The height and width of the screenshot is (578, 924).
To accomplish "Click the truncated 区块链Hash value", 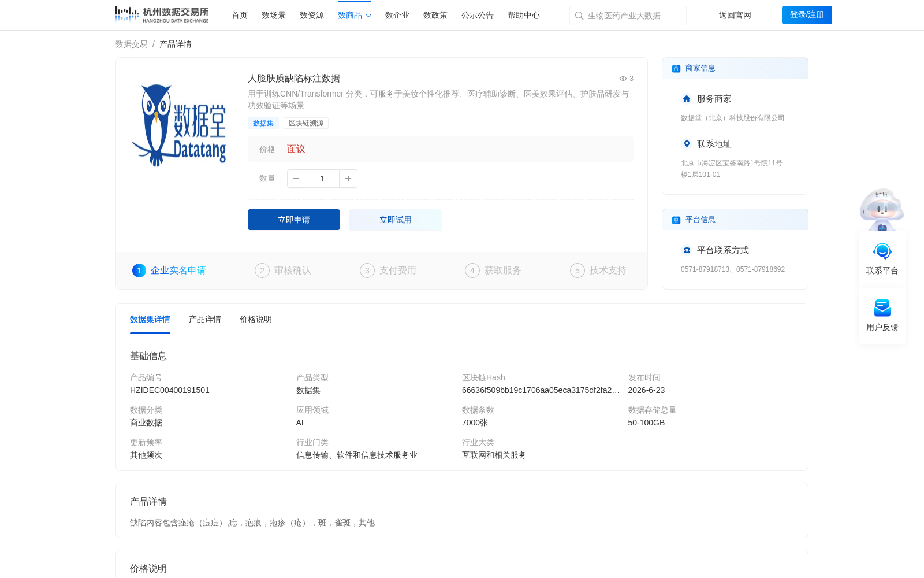I will pyautogui.click(x=541, y=391).
